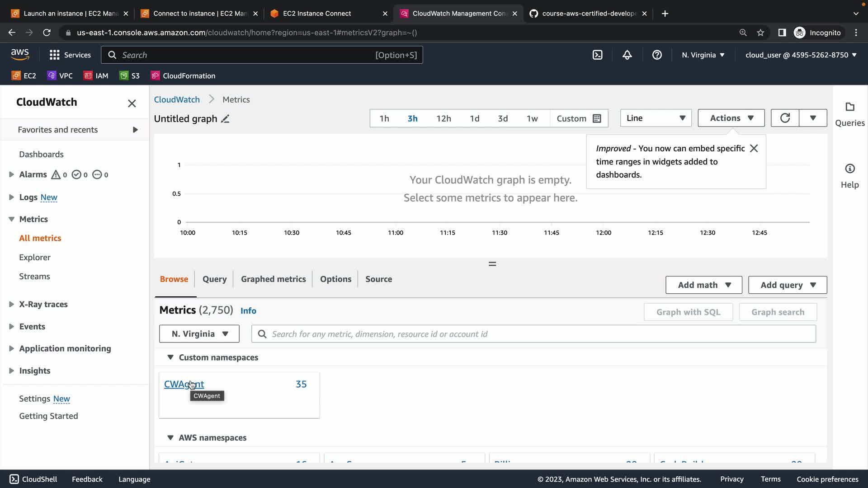This screenshot has width=868, height=488.
Task: Open the Queries side panel icon
Action: coord(849,108)
